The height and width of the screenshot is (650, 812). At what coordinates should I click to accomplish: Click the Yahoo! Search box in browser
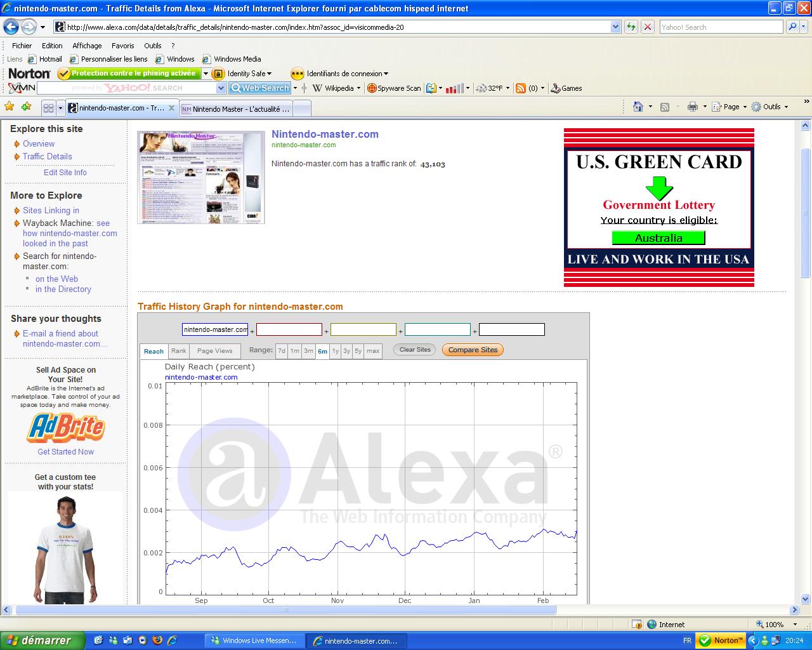[721, 27]
